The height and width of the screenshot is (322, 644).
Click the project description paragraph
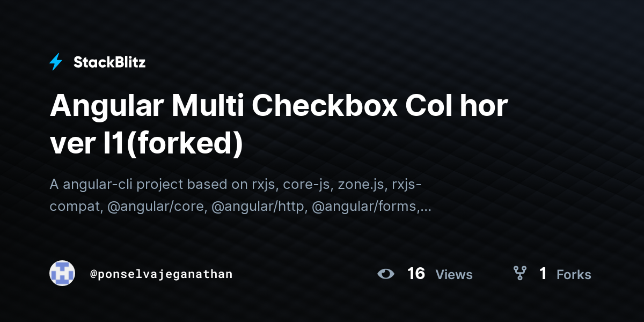pos(240,195)
